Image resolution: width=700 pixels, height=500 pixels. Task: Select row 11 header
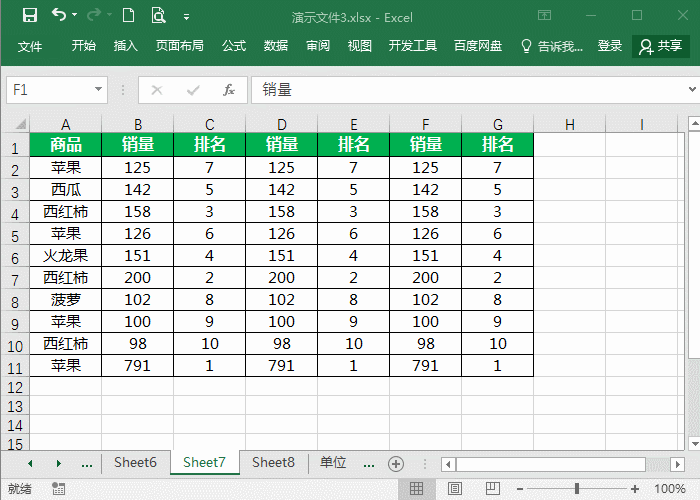15,367
